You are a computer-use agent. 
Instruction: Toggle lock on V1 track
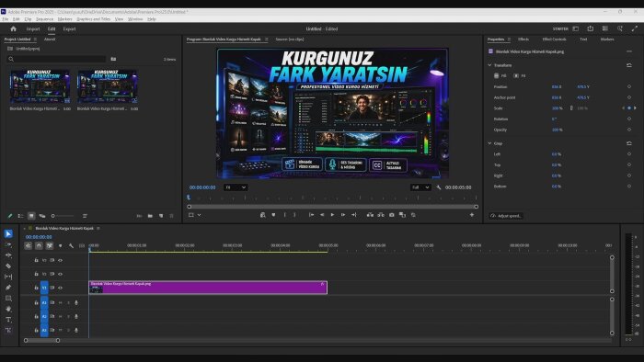point(36,288)
